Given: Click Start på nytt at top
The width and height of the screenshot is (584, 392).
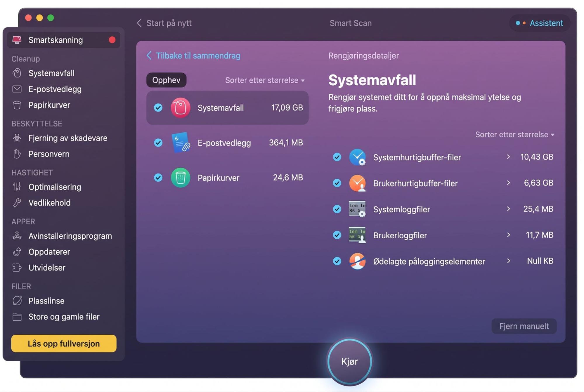Looking at the screenshot, I should [164, 23].
